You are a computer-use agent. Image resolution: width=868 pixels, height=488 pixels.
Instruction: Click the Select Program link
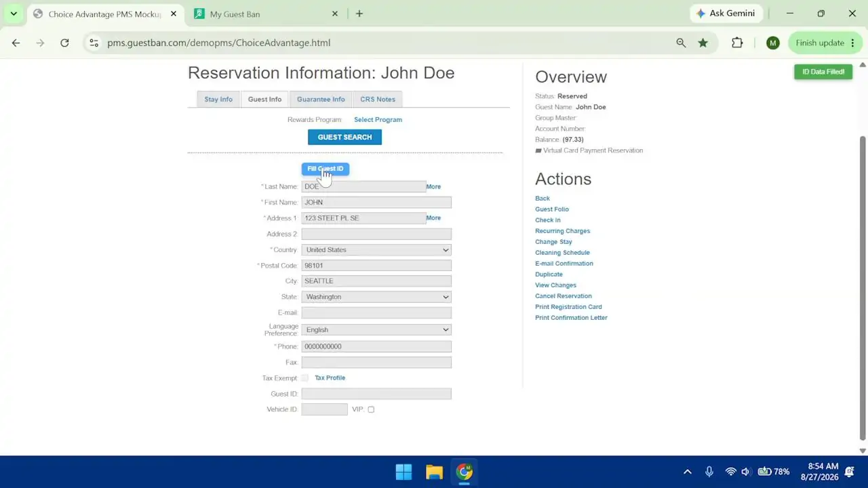(378, 120)
